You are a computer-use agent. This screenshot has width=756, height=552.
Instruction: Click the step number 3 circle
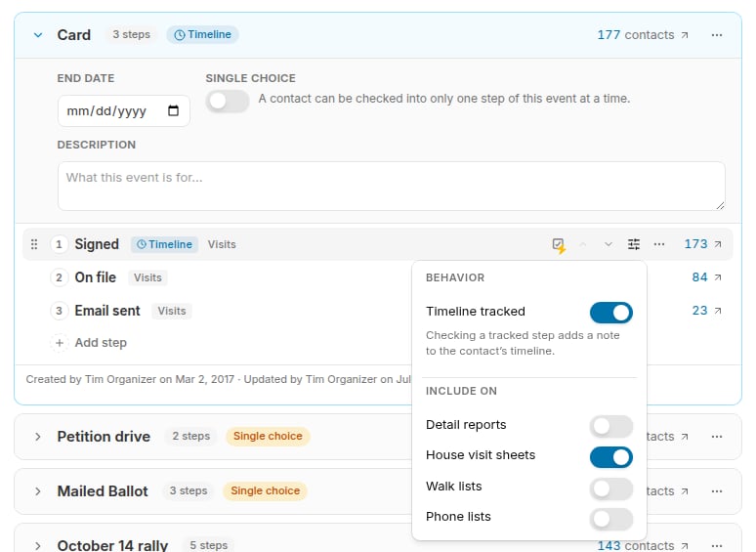point(59,311)
